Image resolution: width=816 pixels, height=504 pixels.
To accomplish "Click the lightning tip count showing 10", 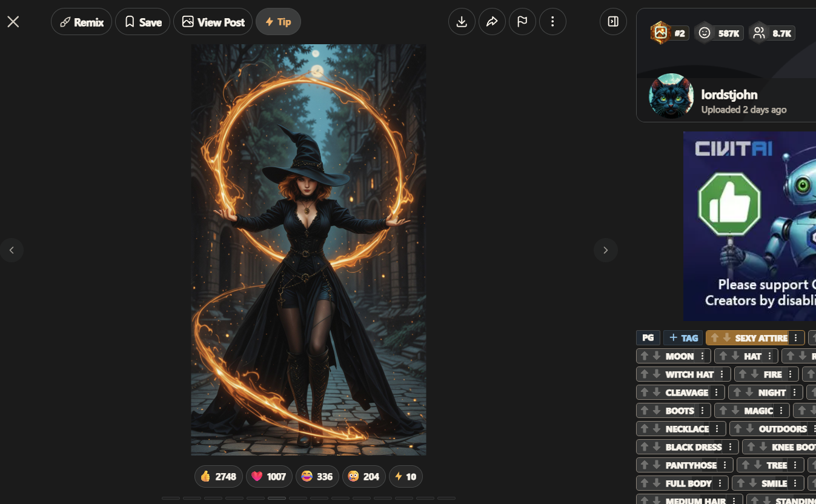I will [x=405, y=477].
